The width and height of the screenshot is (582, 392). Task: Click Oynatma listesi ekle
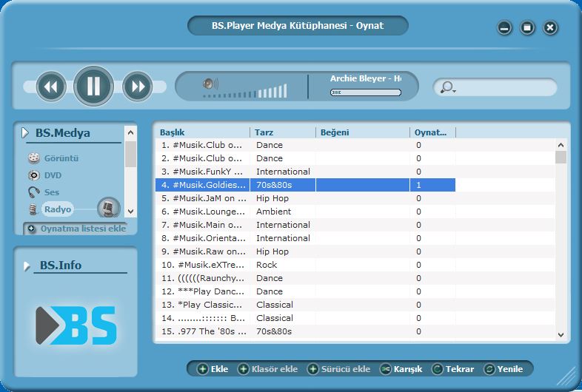click(x=77, y=229)
